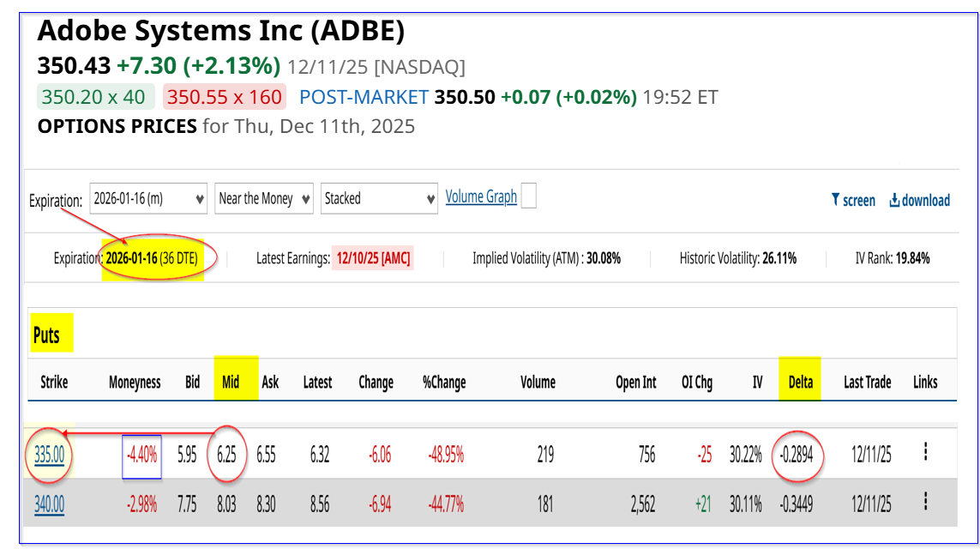The image size is (980, 549).
Task: Toggle the Volume Graph checkbox
Action: (x=529, y=196)
